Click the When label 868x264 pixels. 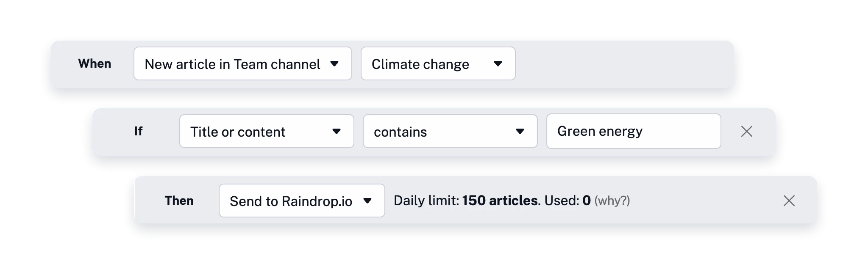click(x=95, y=63)
